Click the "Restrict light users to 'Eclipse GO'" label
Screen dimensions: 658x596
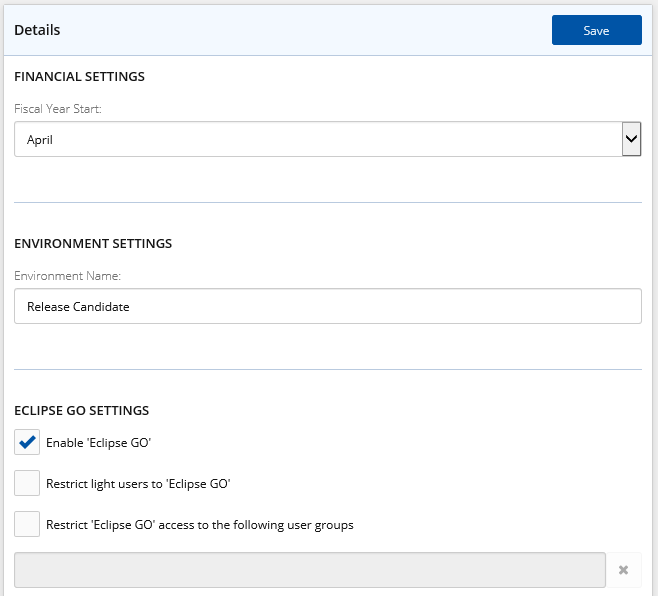tap(138, 483)
